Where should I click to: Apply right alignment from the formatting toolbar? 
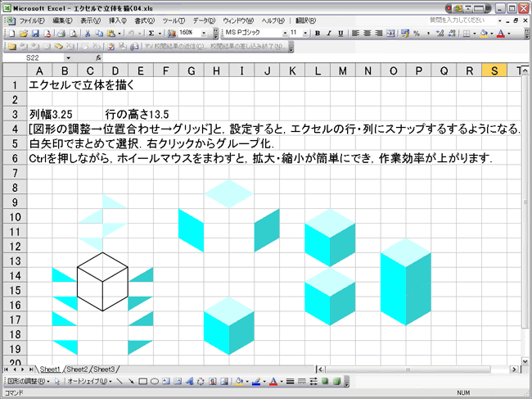tap(379, 34)
